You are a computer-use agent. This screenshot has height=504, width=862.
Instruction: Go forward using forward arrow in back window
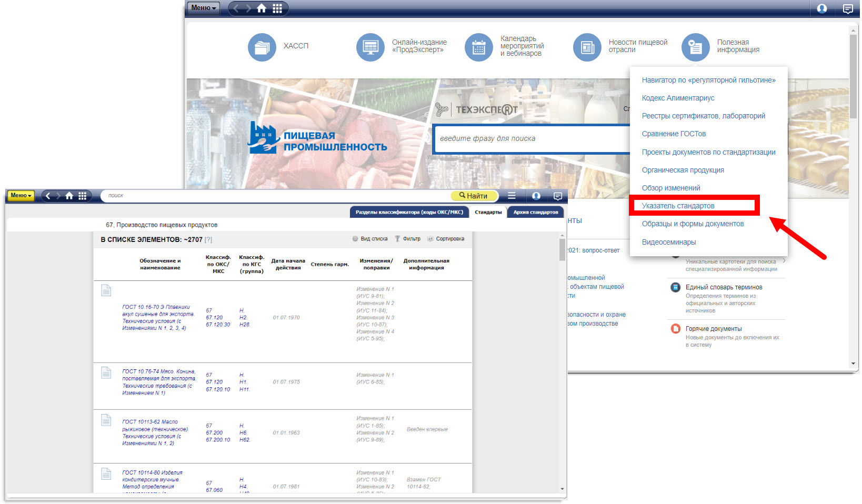[x=248, y=8]
